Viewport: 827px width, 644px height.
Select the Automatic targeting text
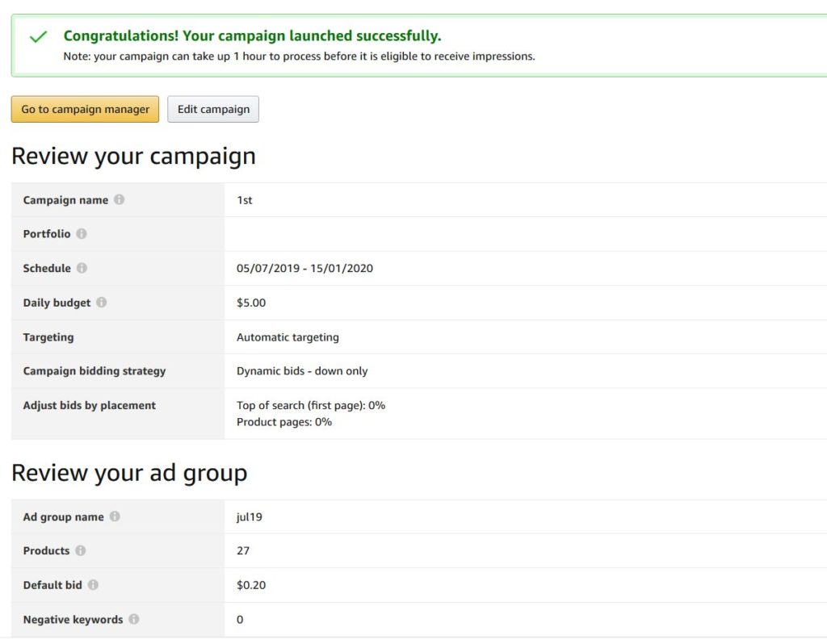tap(288, 337)
